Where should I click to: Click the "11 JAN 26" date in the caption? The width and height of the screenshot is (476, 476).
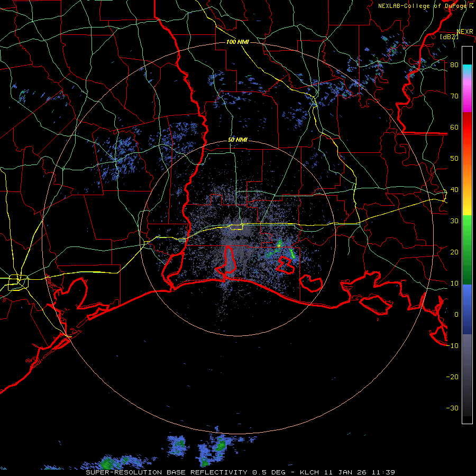pos(346,472)
